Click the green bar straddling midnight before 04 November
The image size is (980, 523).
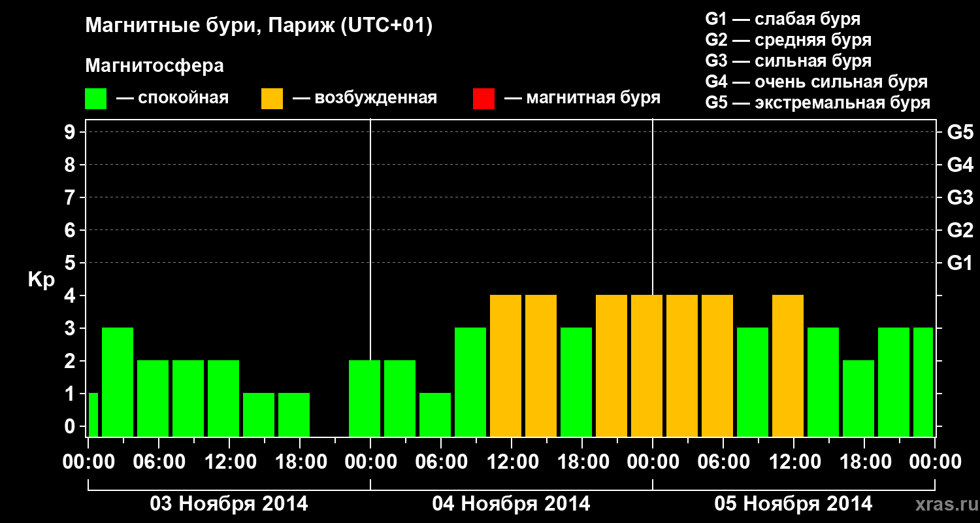click(x=365, y=398)
